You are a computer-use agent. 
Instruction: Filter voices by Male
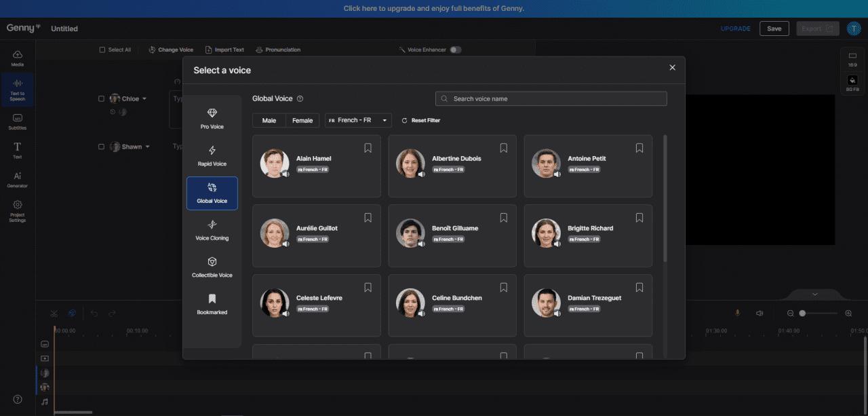pyautogui.click(x=269, y=120)
